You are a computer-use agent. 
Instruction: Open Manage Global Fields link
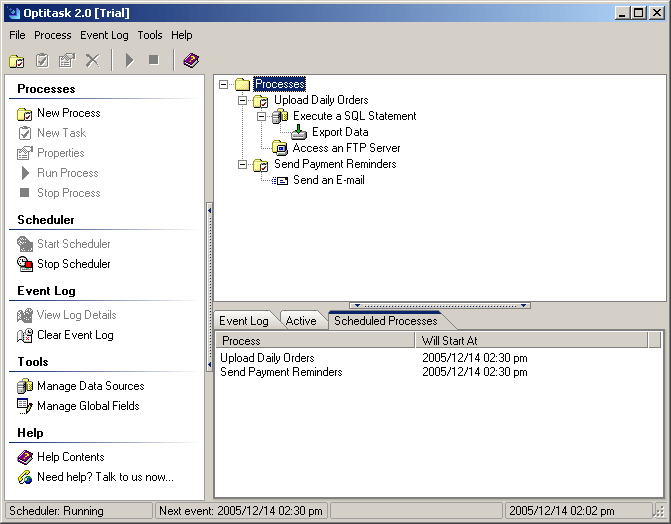tap(89, 406)
